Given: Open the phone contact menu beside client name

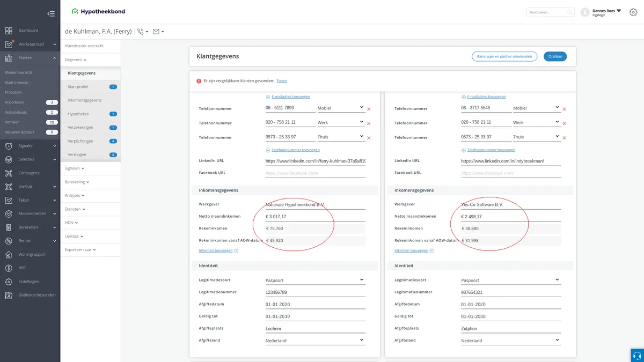Looking at the screenshot, I should tap(142, 32).
